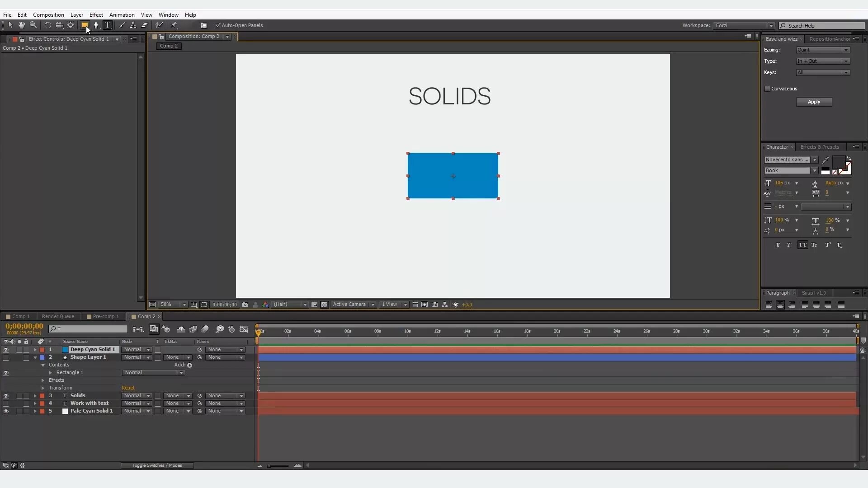
Task: Enable draft 3D in timeline
Action: 166,329
